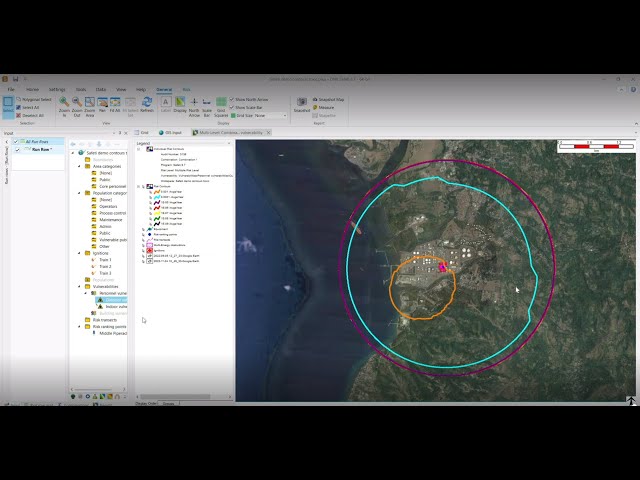
Task: Click the yellow contour color swatch in legend
Action: (x=157, y=213)
